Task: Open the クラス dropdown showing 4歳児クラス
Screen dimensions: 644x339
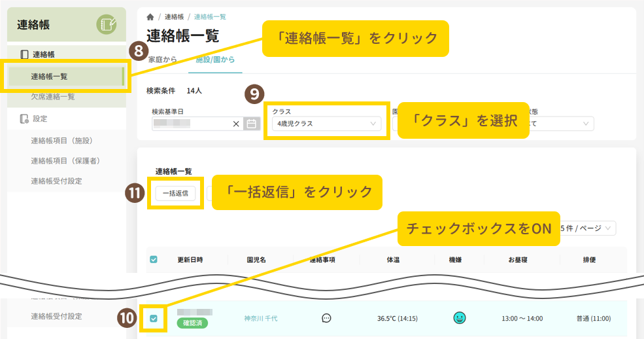Action: [326, 123]
